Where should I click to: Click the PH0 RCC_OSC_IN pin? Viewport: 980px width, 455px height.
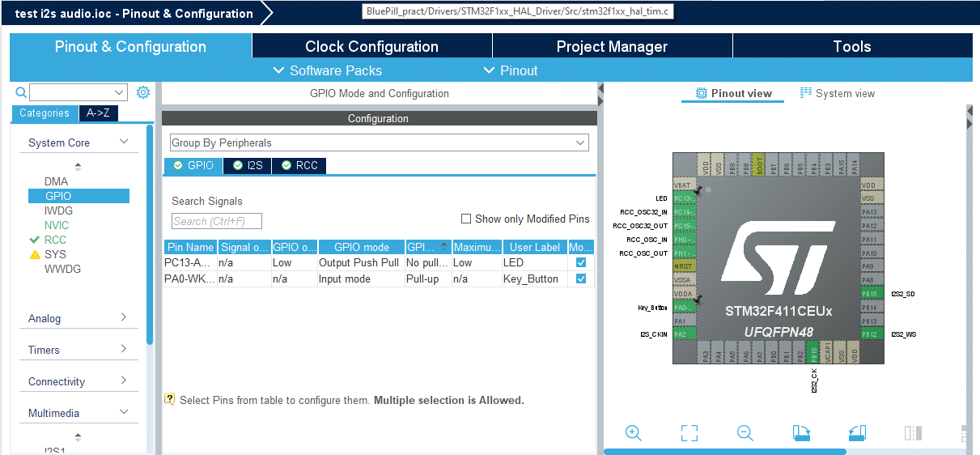(684, 239)
